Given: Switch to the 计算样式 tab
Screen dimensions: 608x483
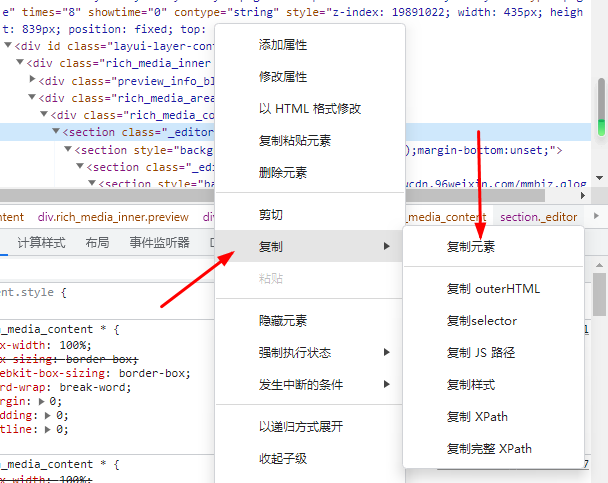Looking at the screenshot, I should pos(41,243).
